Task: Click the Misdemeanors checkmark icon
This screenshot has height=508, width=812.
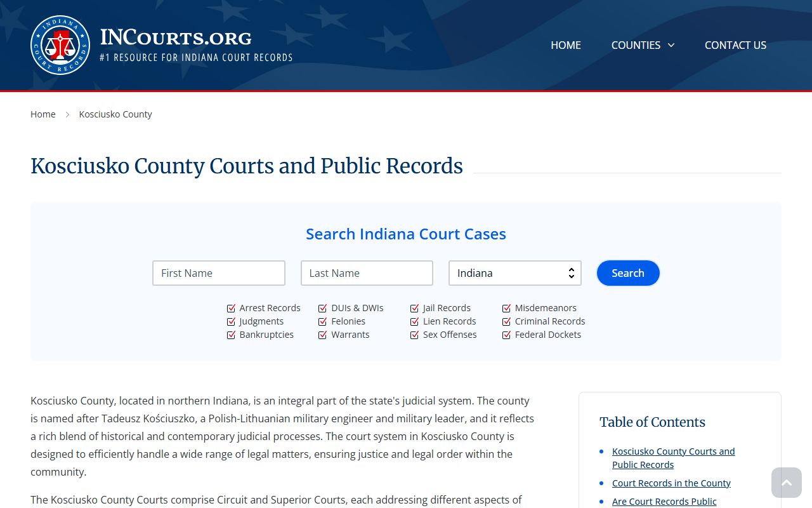Action: pos(507,308)
